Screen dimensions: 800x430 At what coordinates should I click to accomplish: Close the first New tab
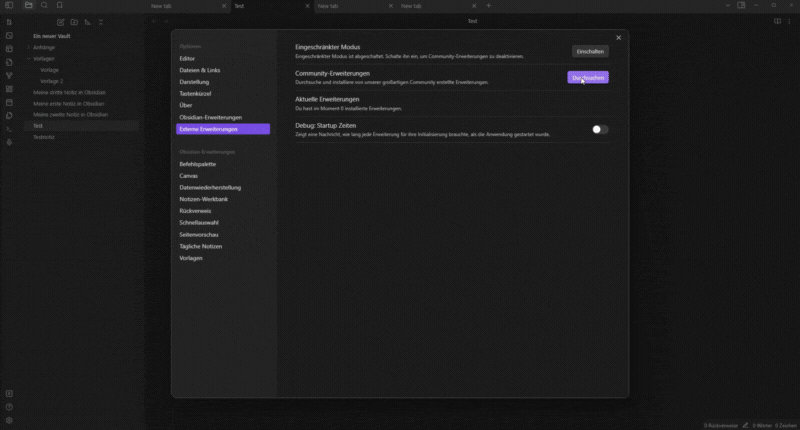tap(224, 6)
